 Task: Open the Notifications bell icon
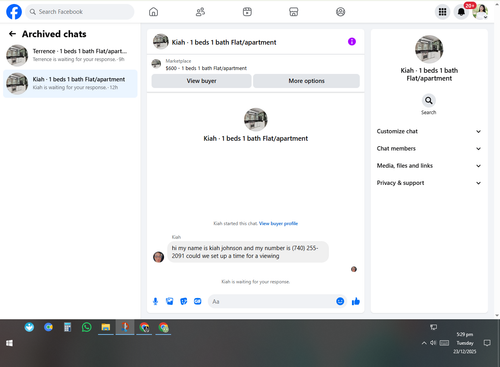click(x=461, y=12)
